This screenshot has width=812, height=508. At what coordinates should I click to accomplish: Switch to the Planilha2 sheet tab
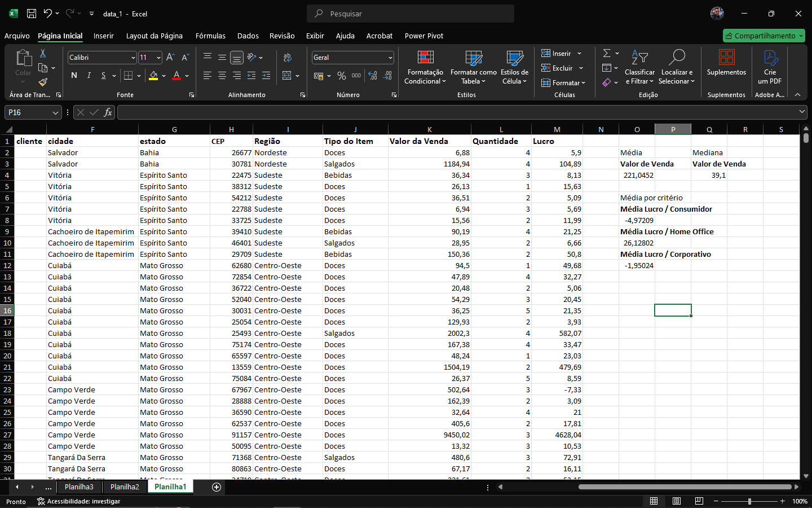[125, 487]
